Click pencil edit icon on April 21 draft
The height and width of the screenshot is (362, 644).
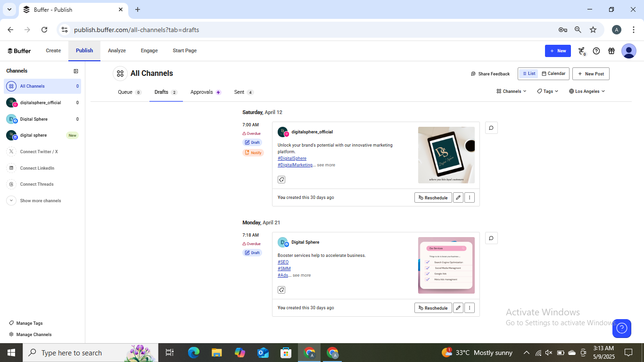tap(458, 308)
